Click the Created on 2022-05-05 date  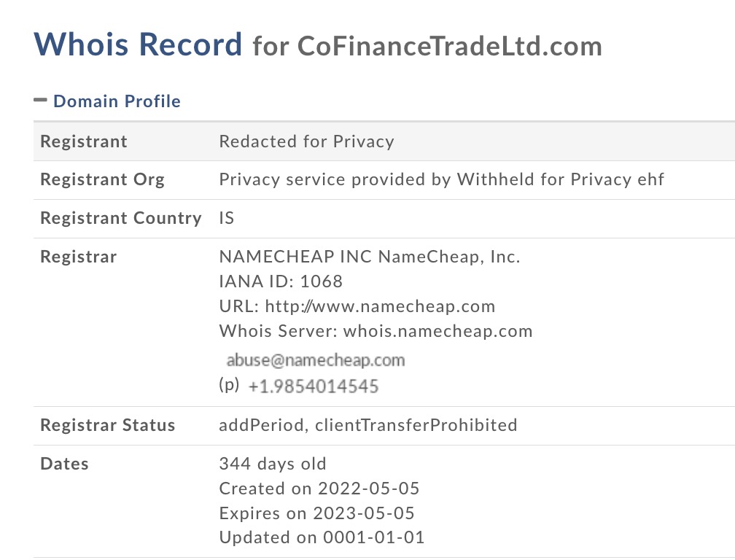coord(319,489)
